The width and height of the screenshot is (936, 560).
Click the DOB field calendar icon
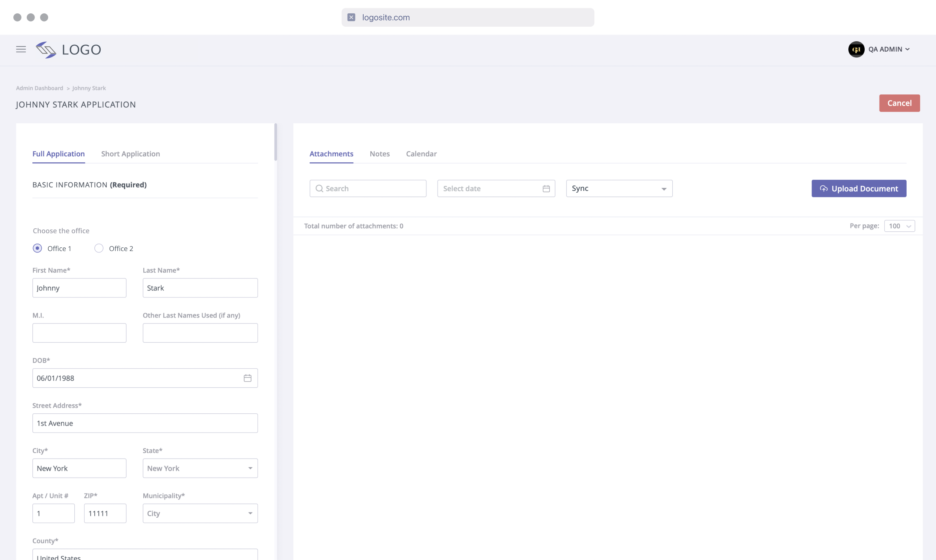pos(248,378)
